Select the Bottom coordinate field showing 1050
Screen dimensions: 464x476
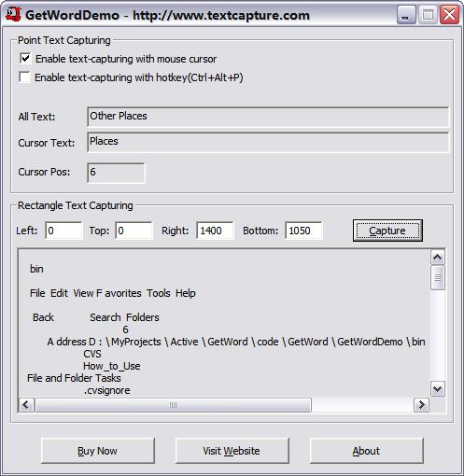(303, 231)
